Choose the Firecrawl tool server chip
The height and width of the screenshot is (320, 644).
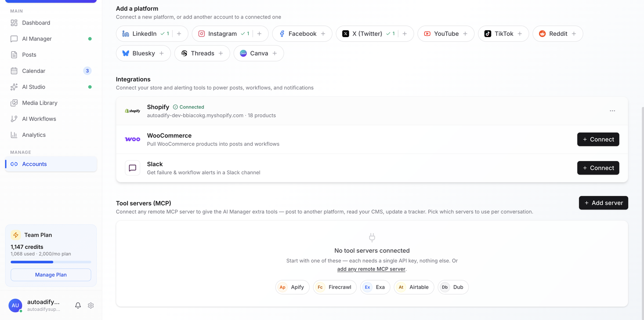coord(334,287)
